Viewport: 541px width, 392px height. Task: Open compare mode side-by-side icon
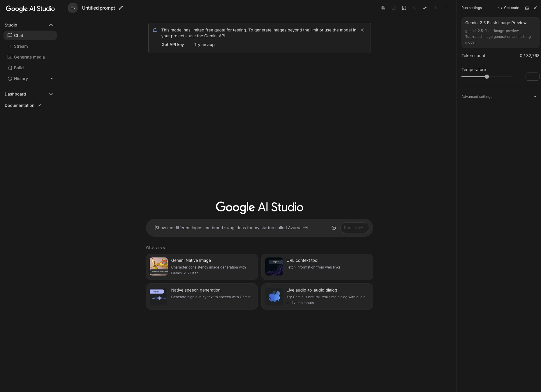404,8
